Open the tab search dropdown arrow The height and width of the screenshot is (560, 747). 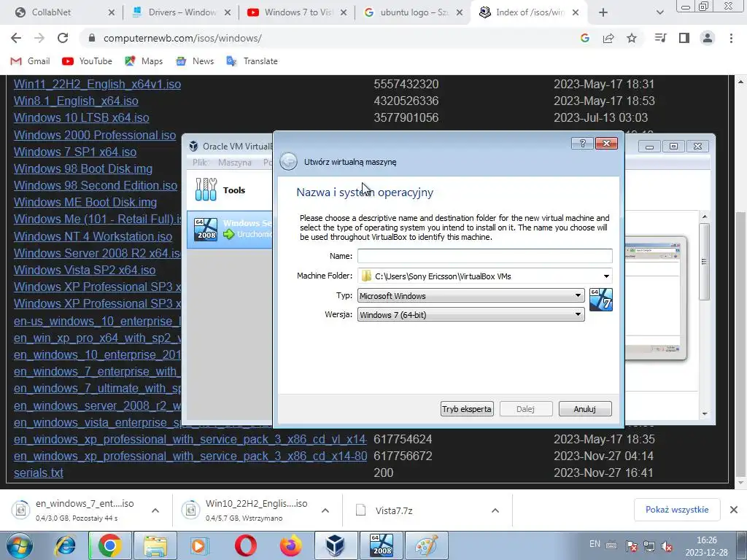659,12
